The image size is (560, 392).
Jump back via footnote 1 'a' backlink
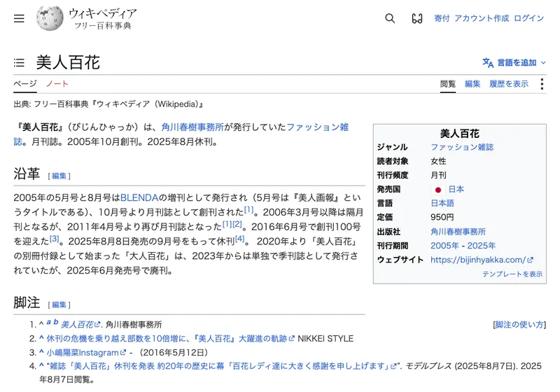[x=48, y=323]
